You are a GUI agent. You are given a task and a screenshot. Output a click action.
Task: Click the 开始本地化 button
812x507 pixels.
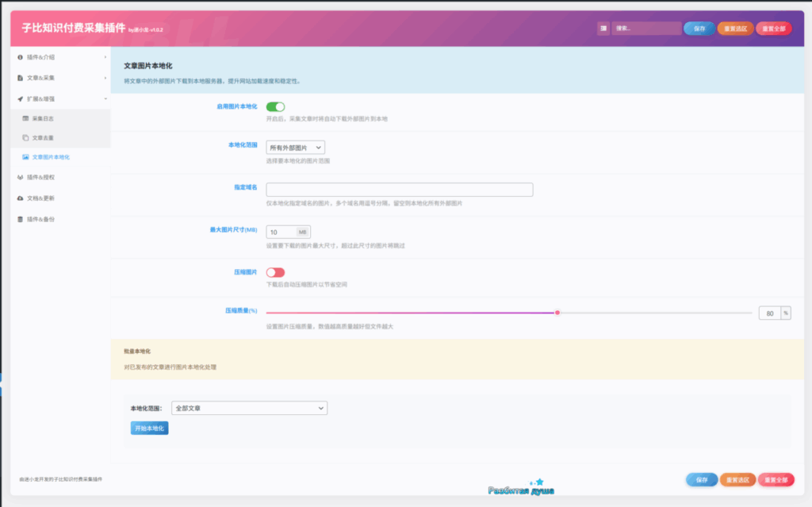pos(149,428)
